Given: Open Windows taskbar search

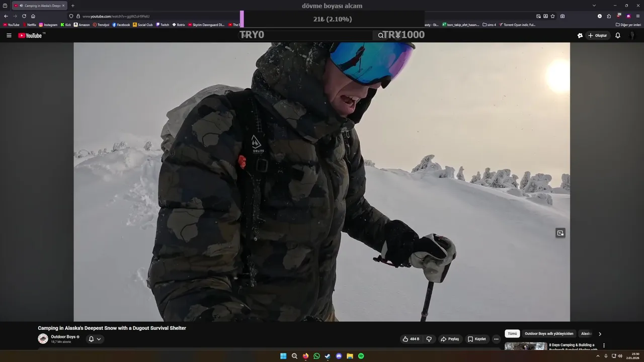Looking at the screenshot, I should [x=294, y=356].
